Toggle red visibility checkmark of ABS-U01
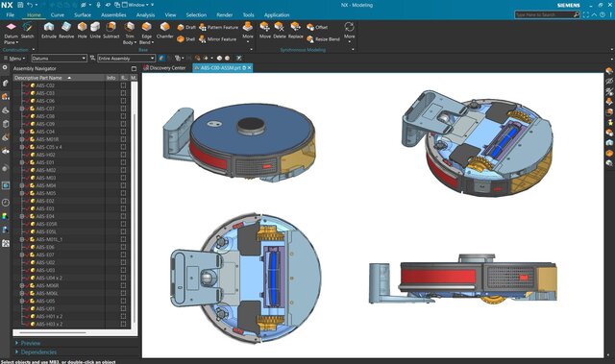This screenshot has width=615, height=364. [x=28, y=308]
